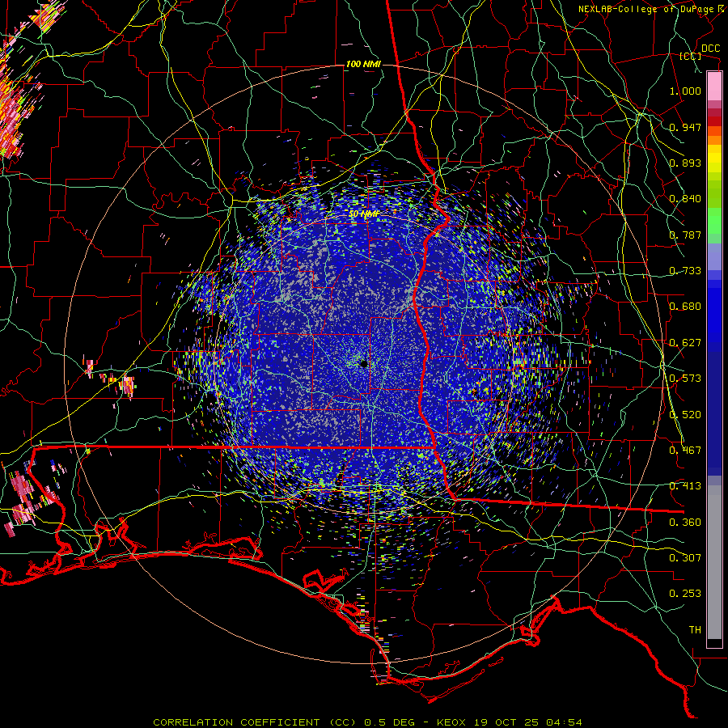The width and height of the screenshot is (728, 728).
Task: Click the 100 NMI range ring label
Action: pyautogui.click(x=363, y=64)
